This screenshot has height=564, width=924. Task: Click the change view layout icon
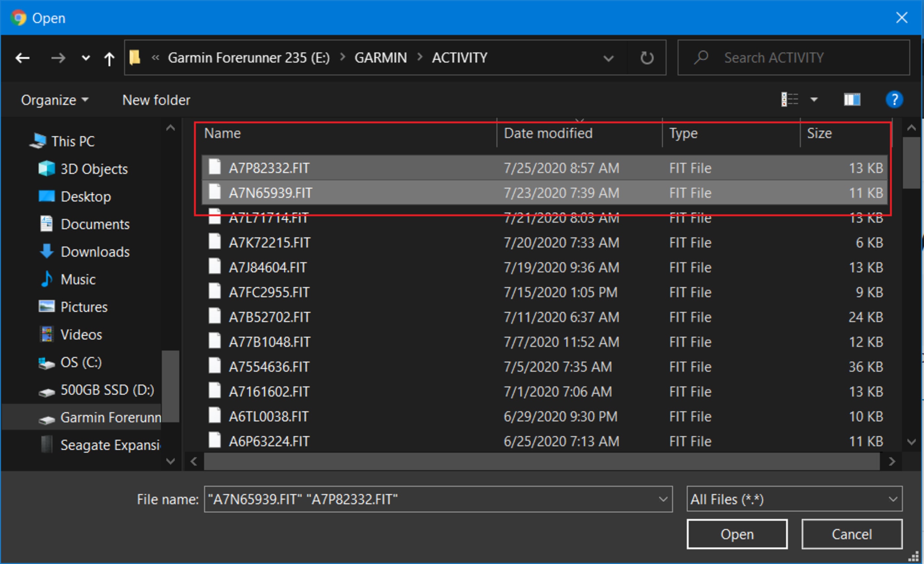[x=790, y=100]
